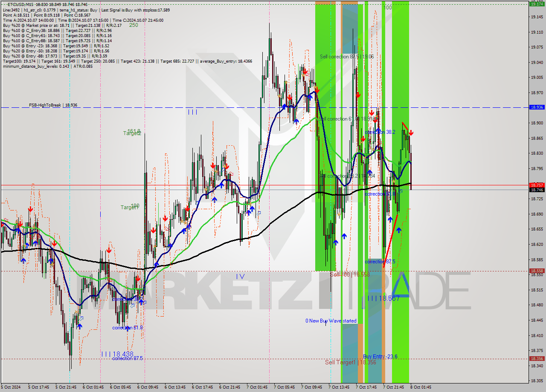Click the red 18.356 price tag on axis
Viewport: 546px width, 392px height.
pos(537,359)
